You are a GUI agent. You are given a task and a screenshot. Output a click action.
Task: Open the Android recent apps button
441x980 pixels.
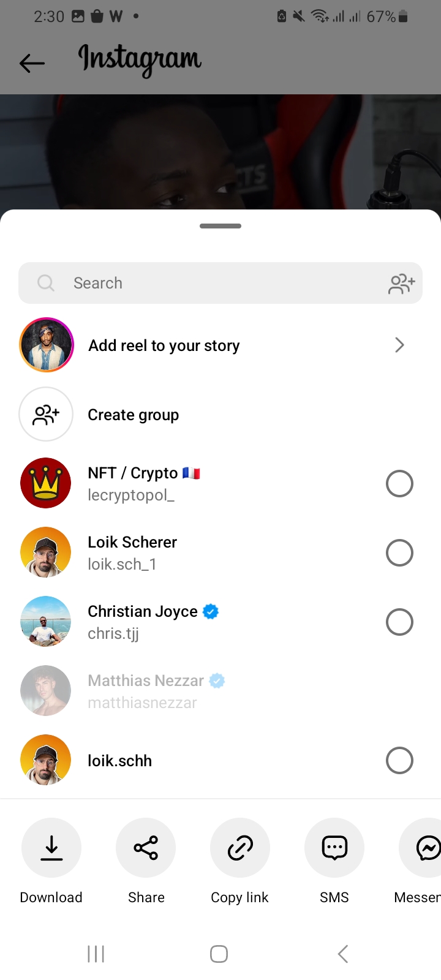coord(96,954)
